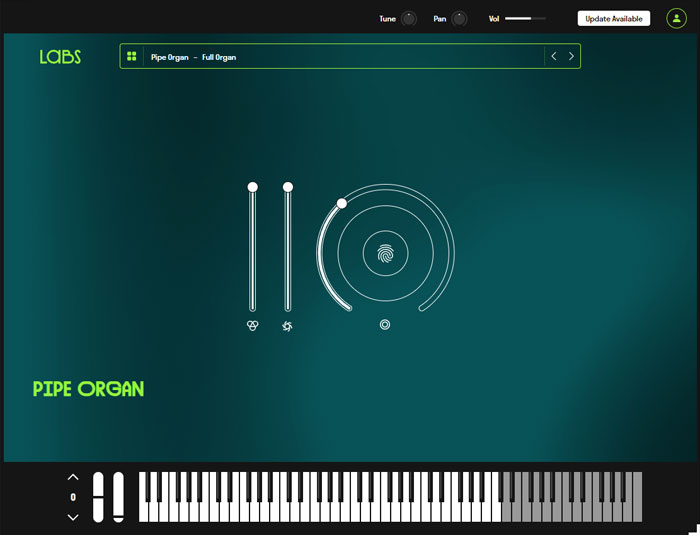Click the modulation wheel
700x535 pixels.
coord(118,497)
